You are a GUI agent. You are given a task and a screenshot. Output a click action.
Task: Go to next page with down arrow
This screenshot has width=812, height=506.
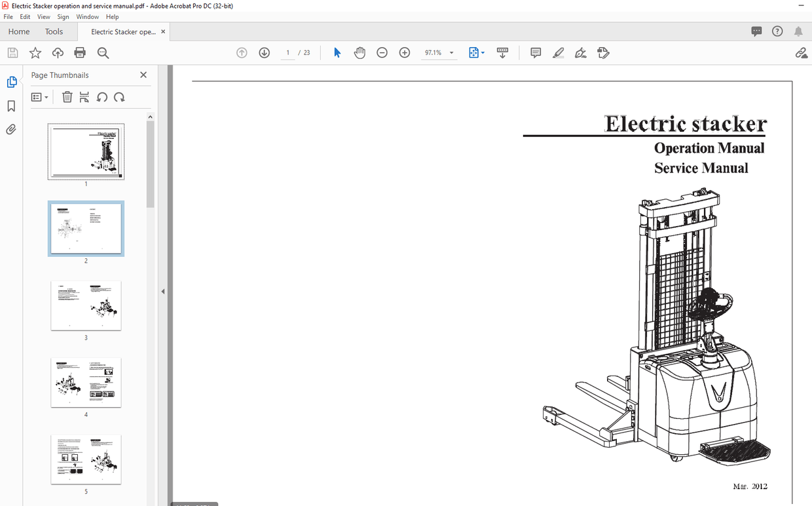coord(264,52)
